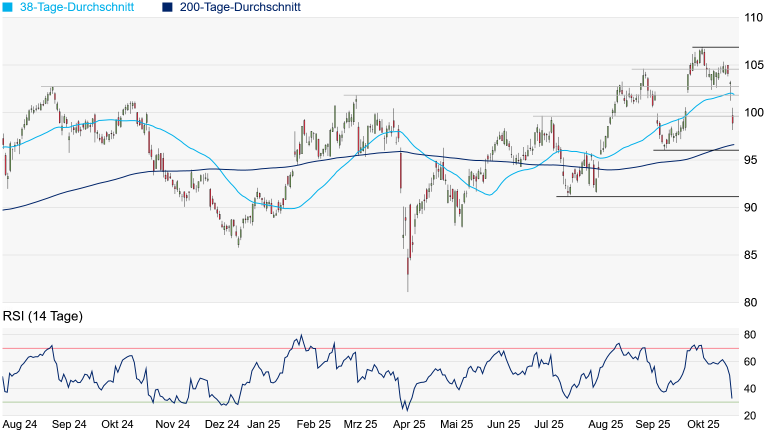Click the Apr 25 date label
The height and width of the screenshot is (430, 765).
(x=407, y=424)
